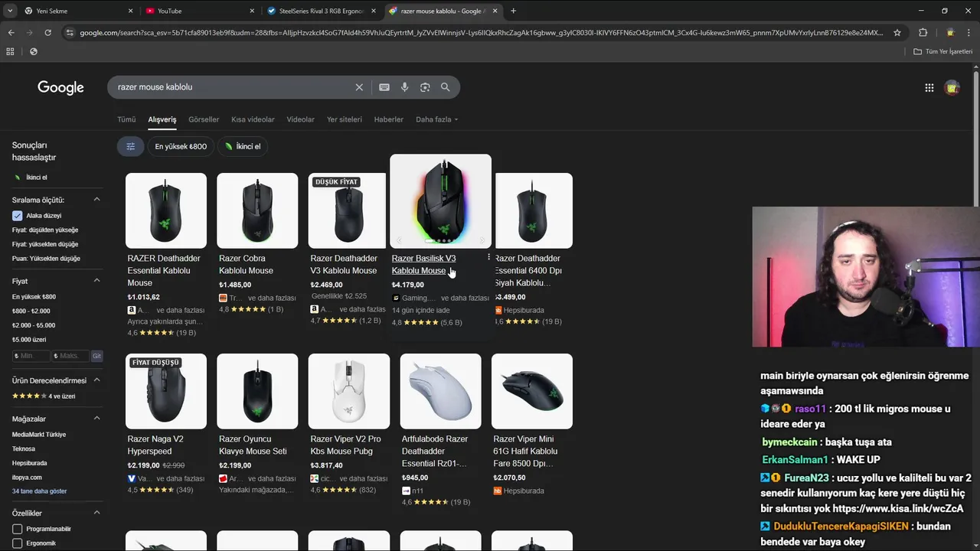Filter price ₺800 - ₺2.000
Screen dimensions: 980x551
(x=33, y=311)
